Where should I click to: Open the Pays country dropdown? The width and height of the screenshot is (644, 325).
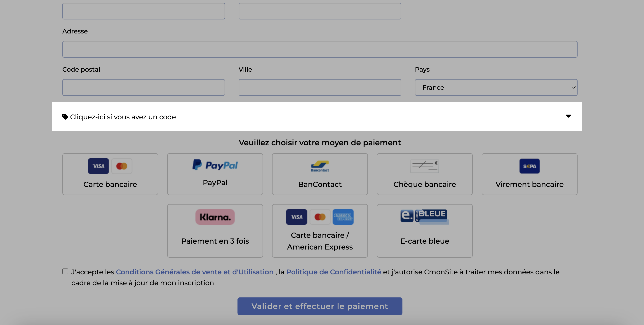(x=496, y=87)
